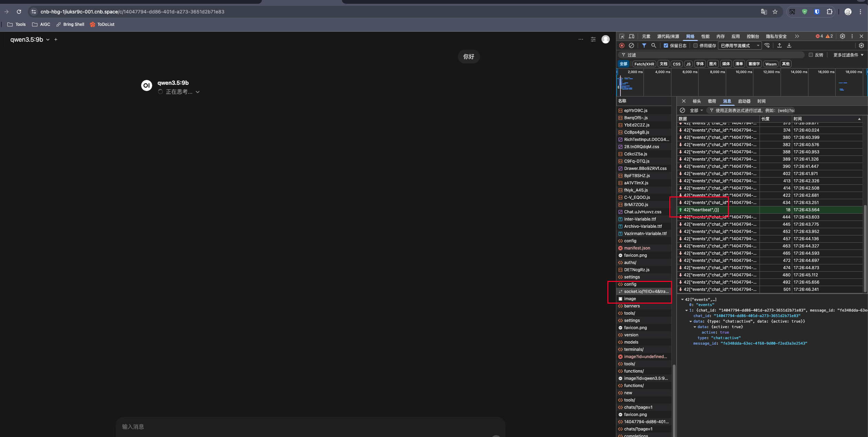Open the 已停用节流模式 throttling dropdown
The image size is (868, 437).
740,45
